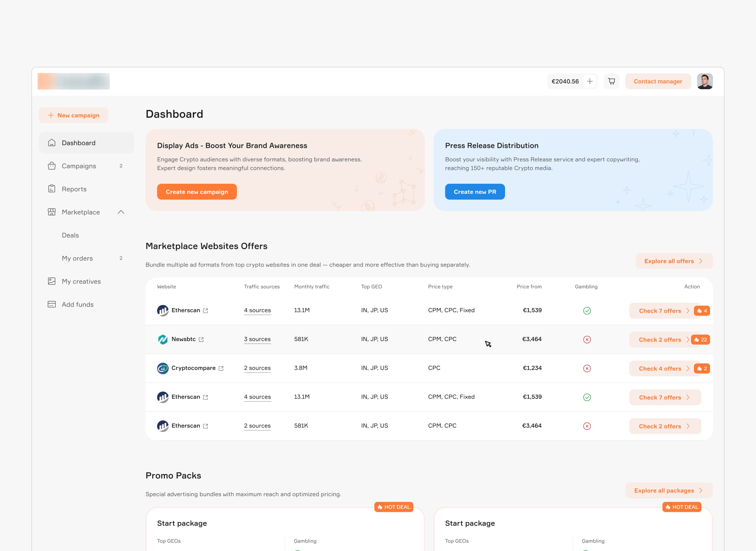Click green gambling check in first Etherscan row
This screenshot has width=756, height=551.
tap(587, 311)
